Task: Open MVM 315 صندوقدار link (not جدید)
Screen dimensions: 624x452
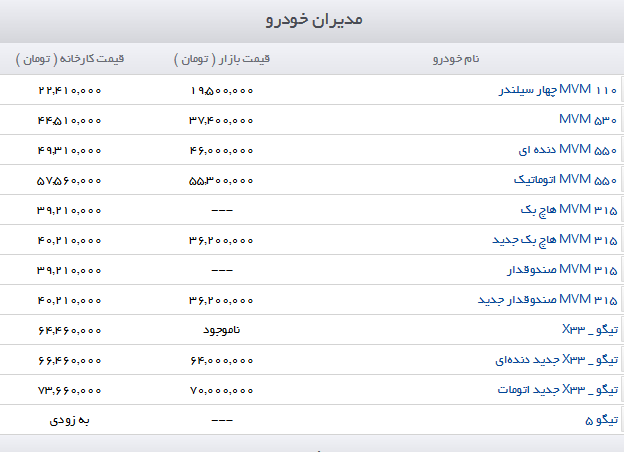Action: pyautogui.click(x=562, y=270)
